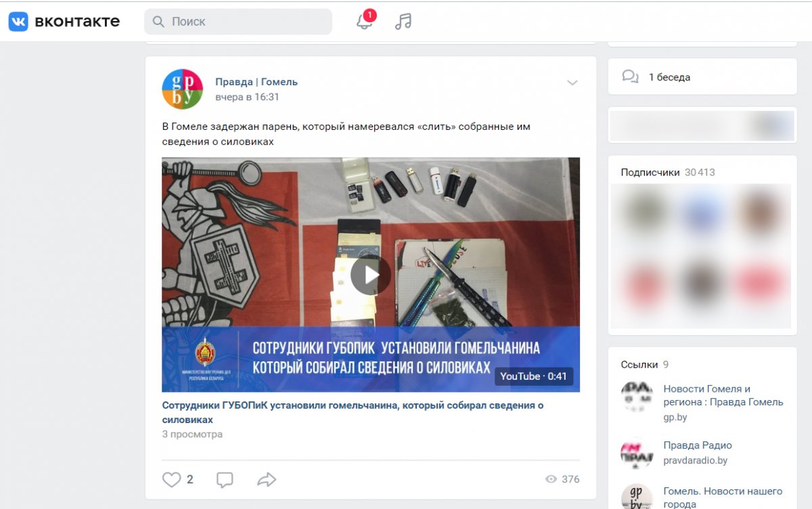Screen dimensions: 812x509
Task: Open Новости Гомеля и региона link
Action: [723, 395]
